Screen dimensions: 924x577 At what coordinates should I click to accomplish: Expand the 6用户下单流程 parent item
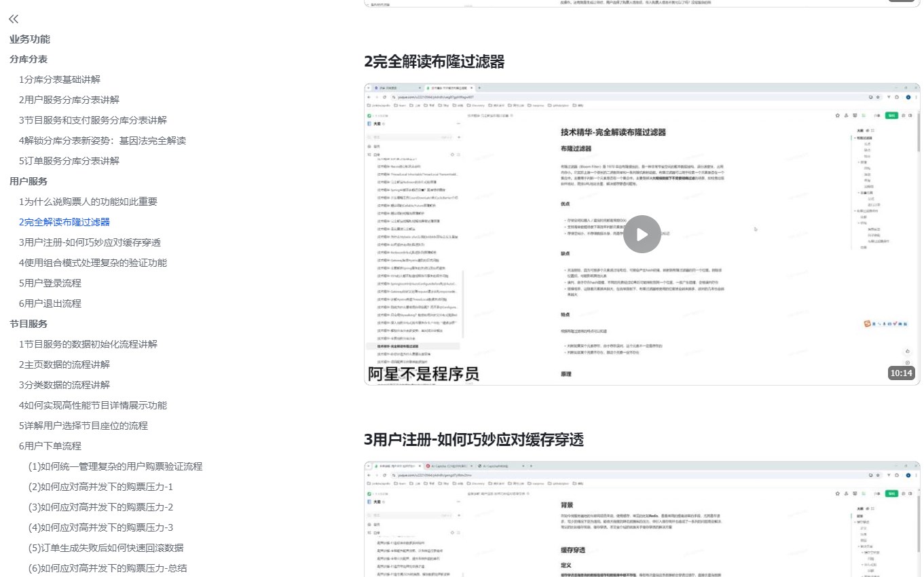pos(50,446)
